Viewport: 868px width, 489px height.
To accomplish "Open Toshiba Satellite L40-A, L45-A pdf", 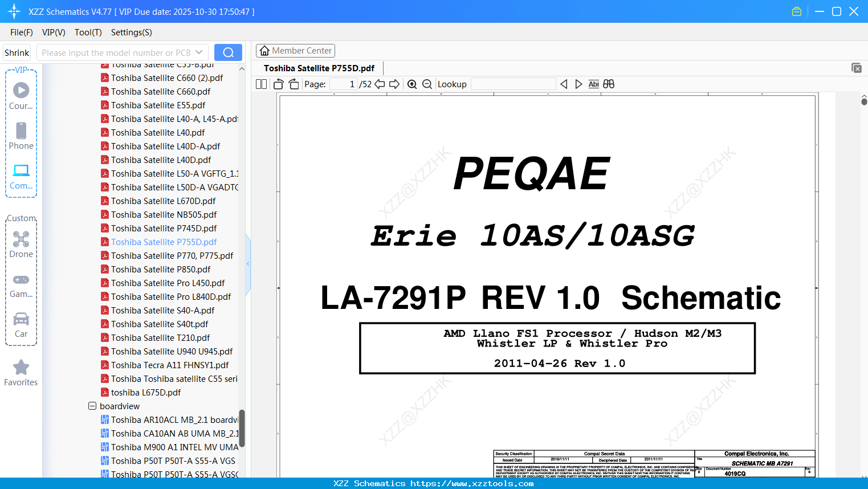I will (x=170, y=119).
